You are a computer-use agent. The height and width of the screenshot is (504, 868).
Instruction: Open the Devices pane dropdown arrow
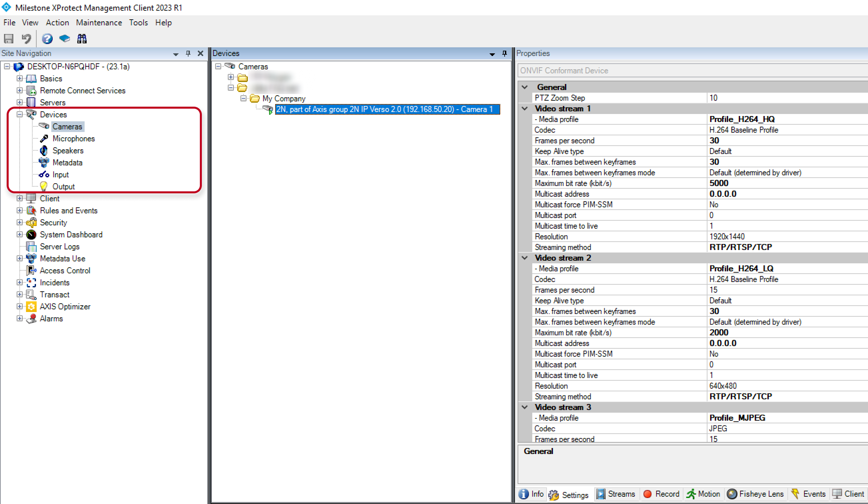492,54
